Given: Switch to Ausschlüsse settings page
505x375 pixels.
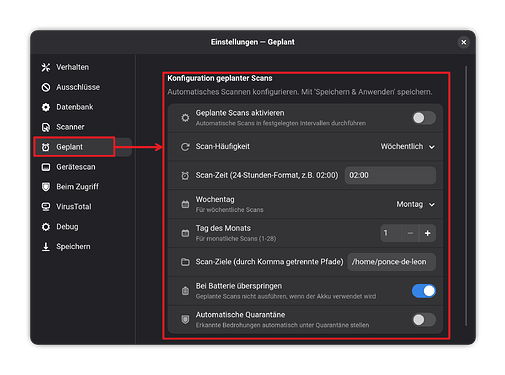Looking at the screenshot, I should coord(83,87).
